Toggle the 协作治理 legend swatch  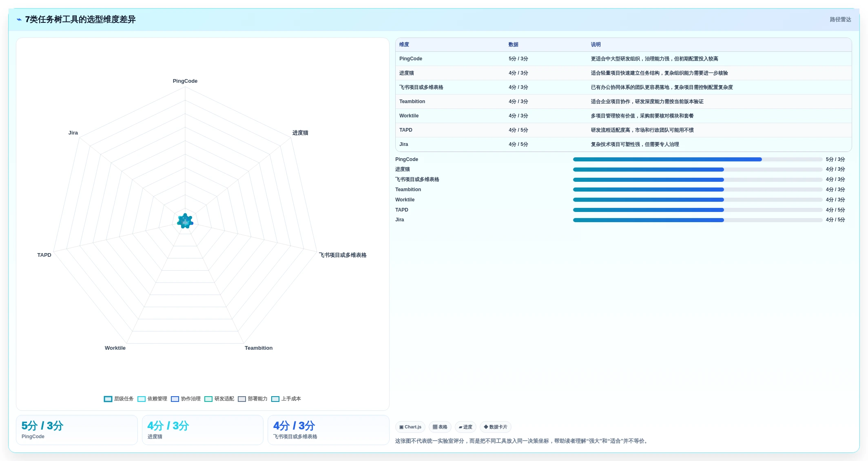point(175,399)
